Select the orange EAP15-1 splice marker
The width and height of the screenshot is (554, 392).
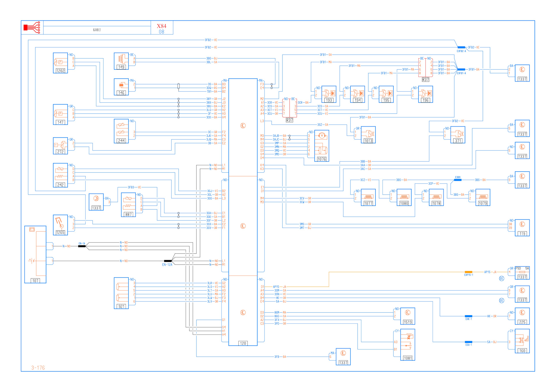click(x=468, y=272)
